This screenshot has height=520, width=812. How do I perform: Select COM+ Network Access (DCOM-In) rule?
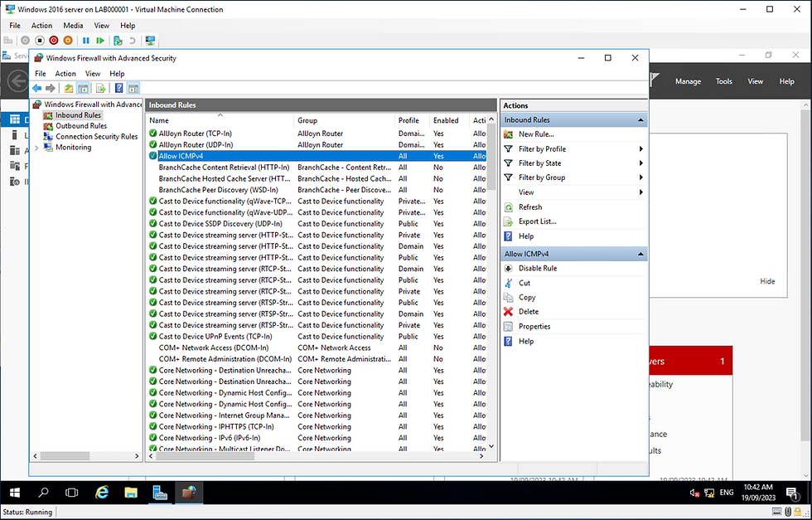point(317,347)
